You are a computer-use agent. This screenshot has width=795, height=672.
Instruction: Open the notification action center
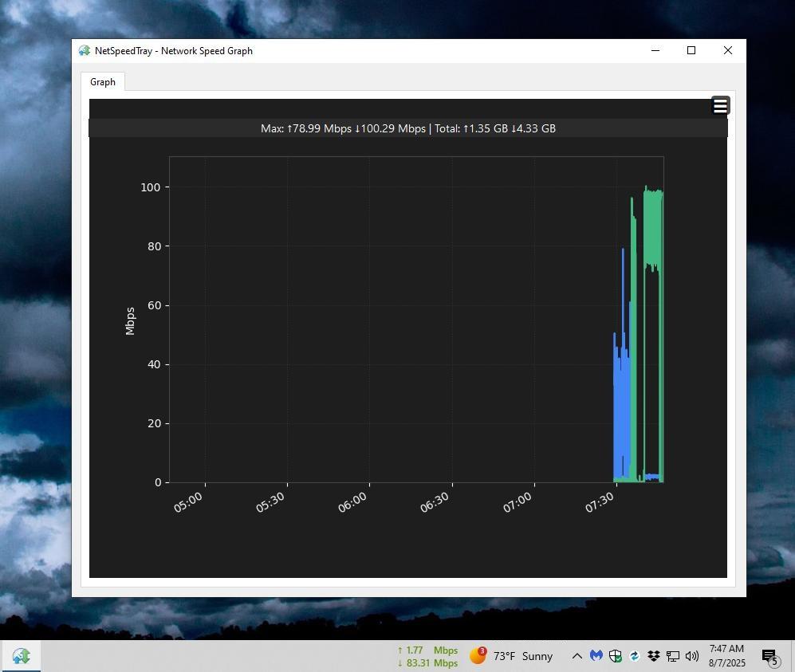769,656
